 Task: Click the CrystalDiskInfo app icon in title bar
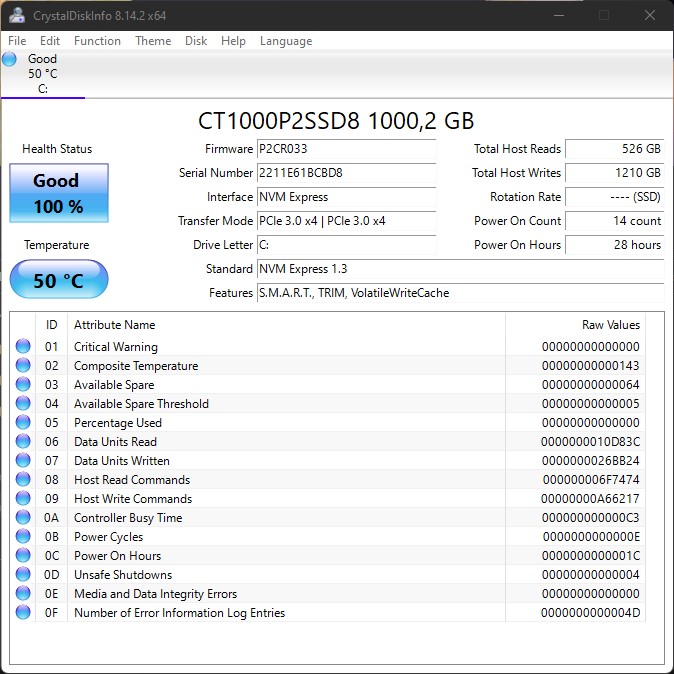tap(17, 15)
